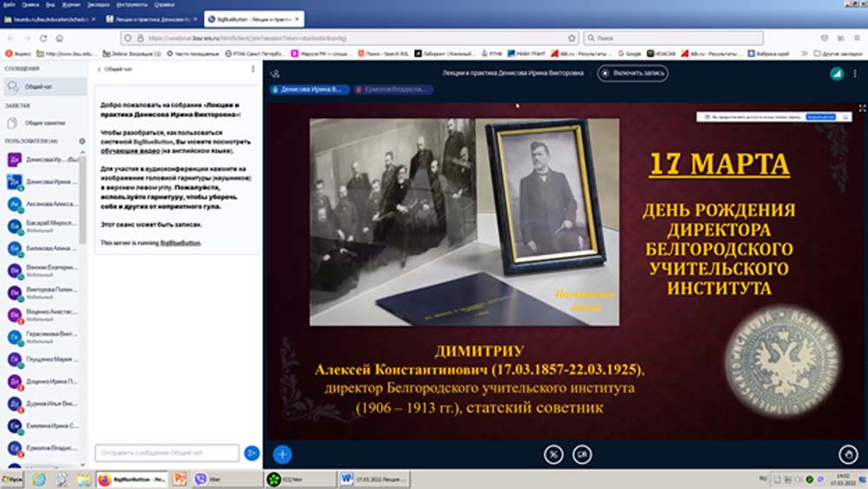Click the users list scrollbar
Screen dimensions: 868x489
pos(84,200)
